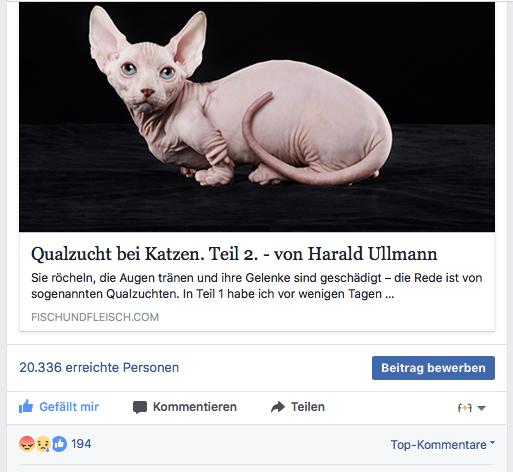Click the article description text snippet
The width and height of the screenshot is (513, 472).
257,286
